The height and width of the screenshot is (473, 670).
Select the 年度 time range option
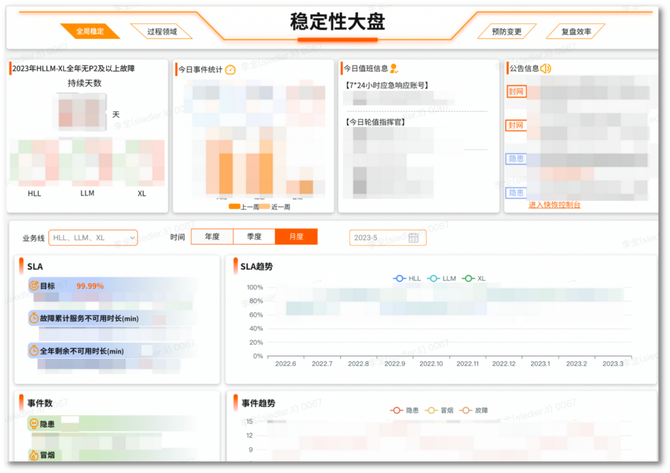212,237
